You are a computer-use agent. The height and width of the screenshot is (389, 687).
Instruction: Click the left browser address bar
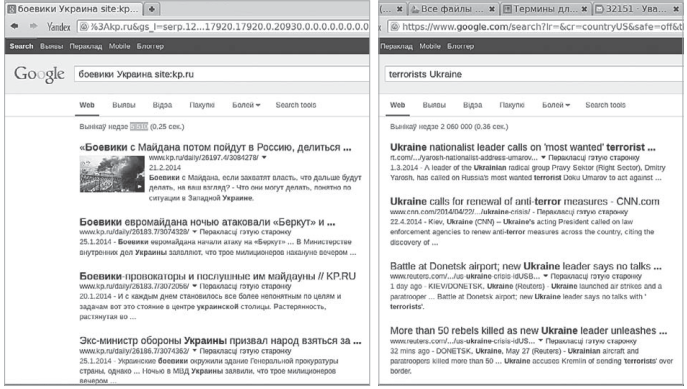point(223,27)
